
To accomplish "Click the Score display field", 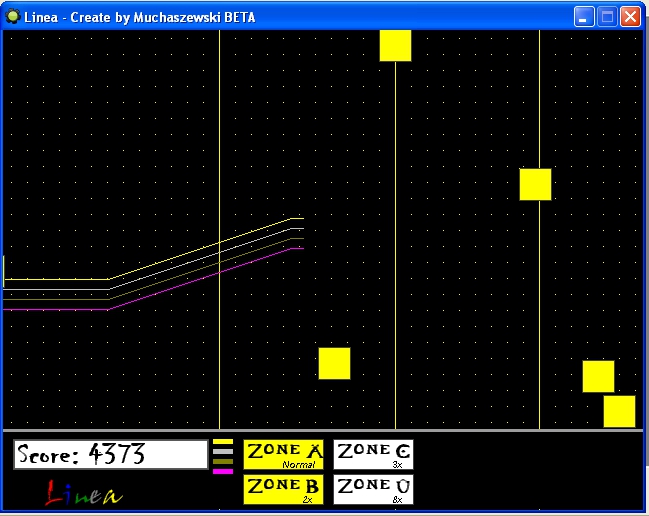I will (110, 455).
